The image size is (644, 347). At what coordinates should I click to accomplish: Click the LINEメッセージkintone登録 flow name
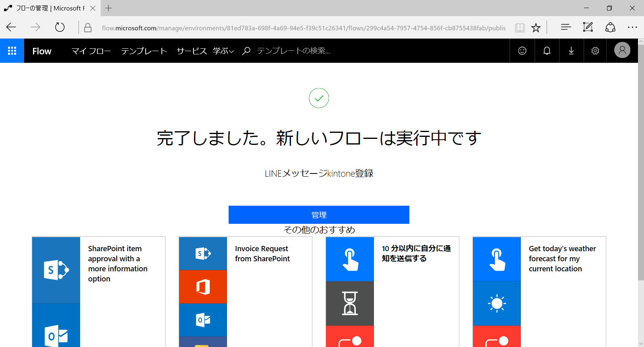[319, 173]
